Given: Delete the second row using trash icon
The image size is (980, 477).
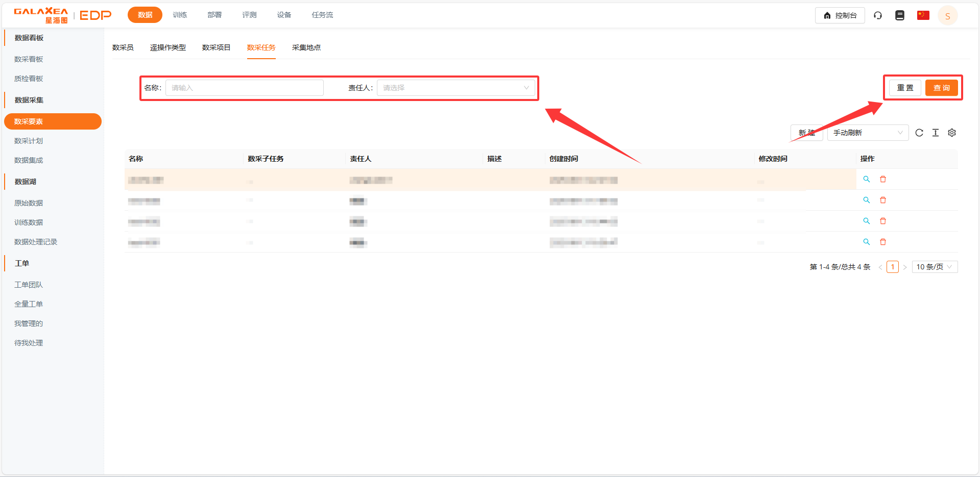Looking at the screenshot, I should pyautogui.click(x=883, y=200).
